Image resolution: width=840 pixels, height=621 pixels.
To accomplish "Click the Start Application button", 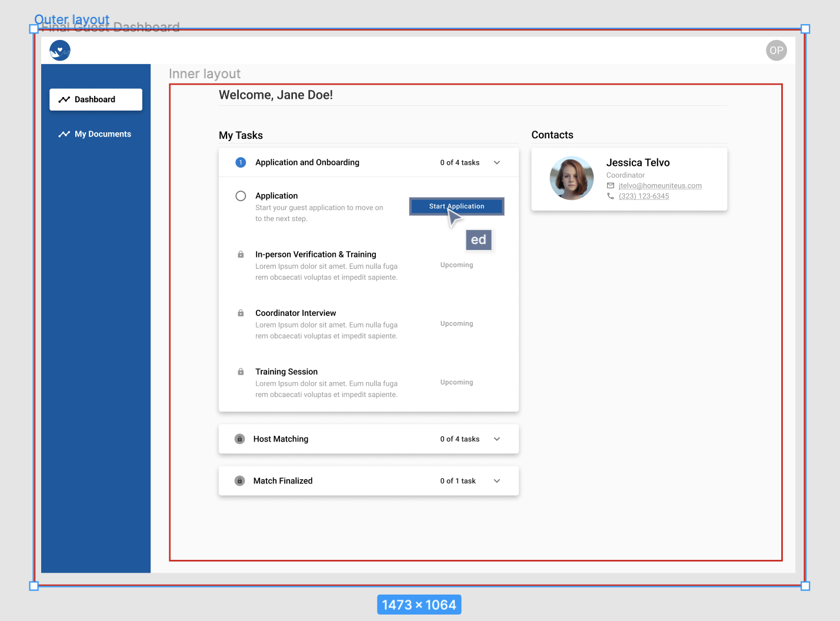I will point(456,206).
